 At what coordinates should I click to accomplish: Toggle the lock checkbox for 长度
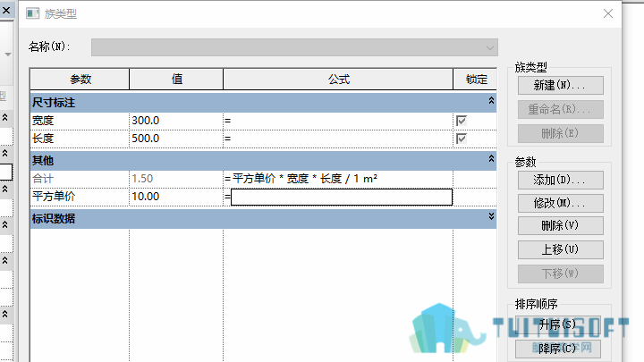point(462,139)
